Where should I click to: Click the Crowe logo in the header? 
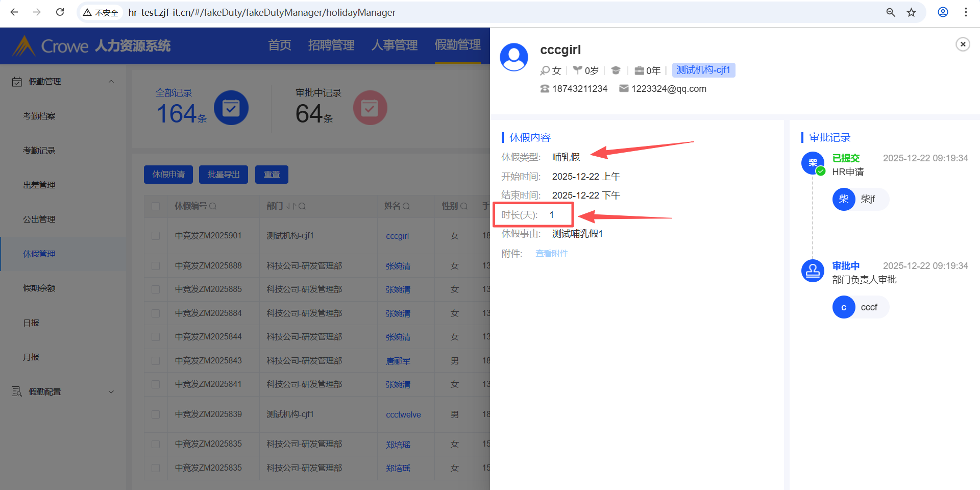[50, 46]
